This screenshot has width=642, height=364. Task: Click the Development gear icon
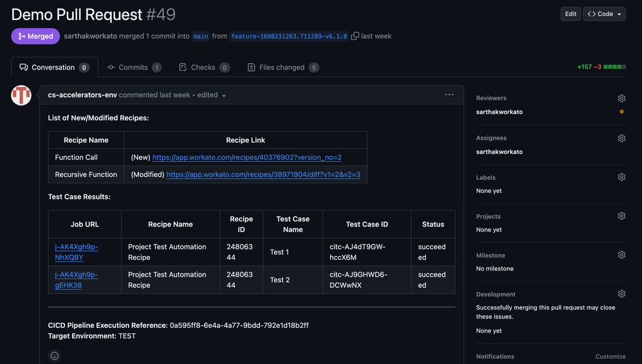(x=621, y=294)
